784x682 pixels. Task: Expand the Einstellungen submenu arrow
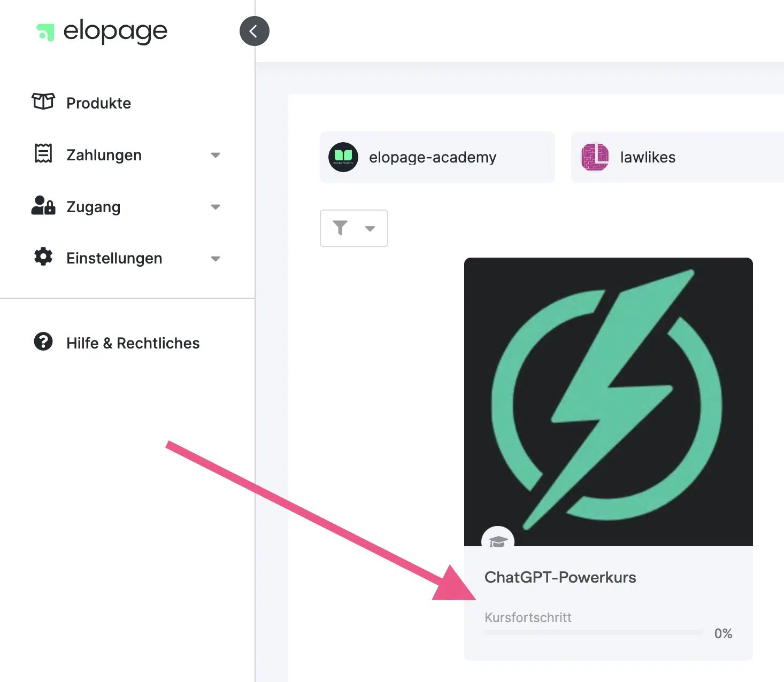coord(216,259)
